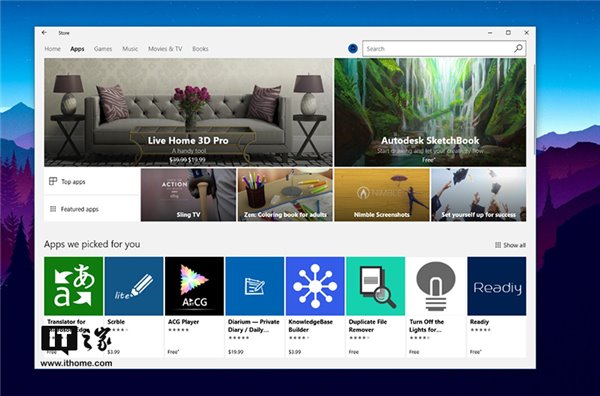Click the search magnifier icon
The image size is (600, 396).
click(518, 49)
